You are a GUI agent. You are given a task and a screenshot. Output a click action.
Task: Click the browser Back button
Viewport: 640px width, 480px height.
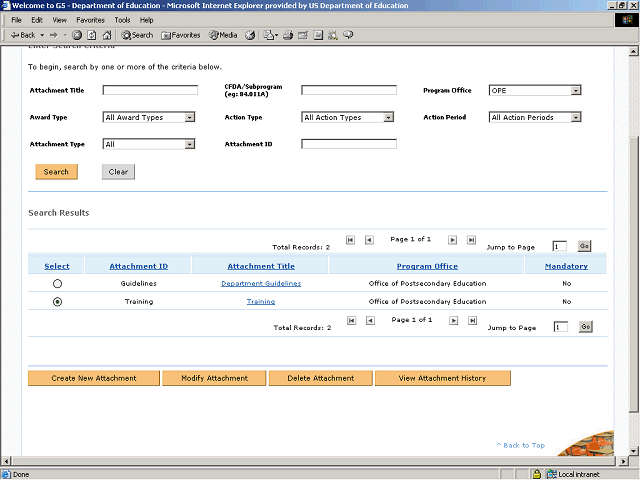click(x=22, y=35)
